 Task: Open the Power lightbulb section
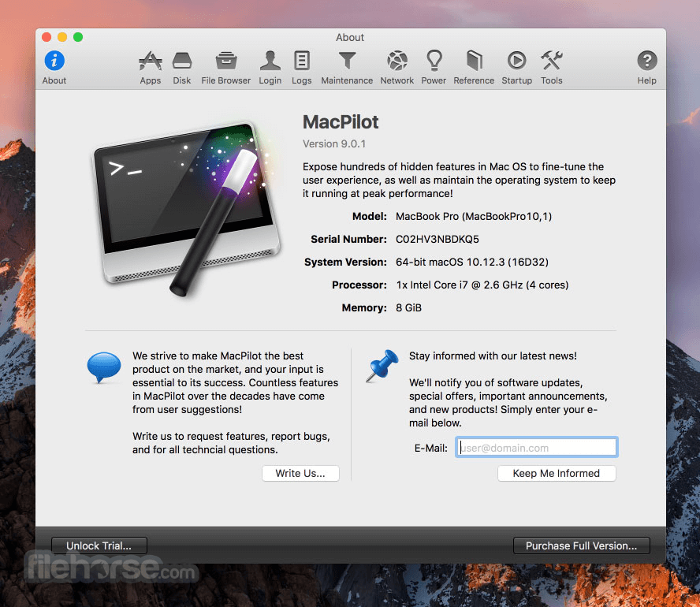434,67
